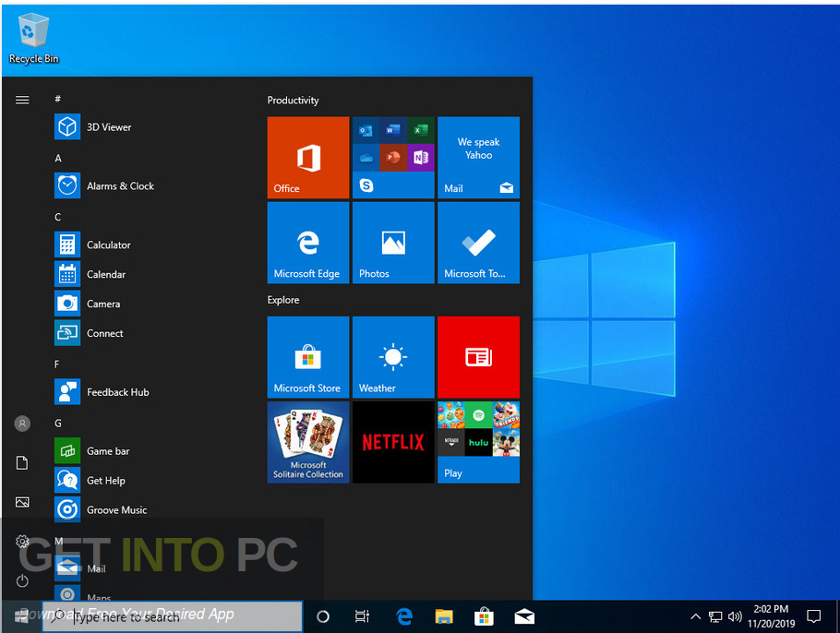
Task: Open the Office tile
Action: click(308, 158)
